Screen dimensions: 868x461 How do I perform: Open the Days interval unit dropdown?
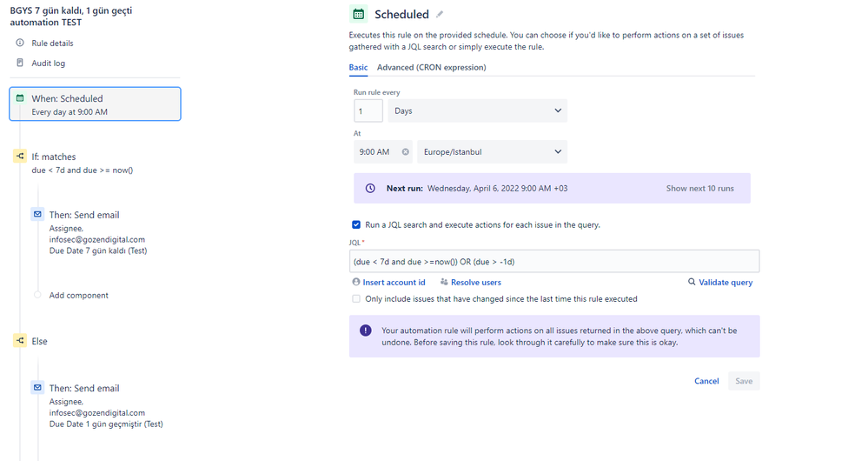[477, 110]
